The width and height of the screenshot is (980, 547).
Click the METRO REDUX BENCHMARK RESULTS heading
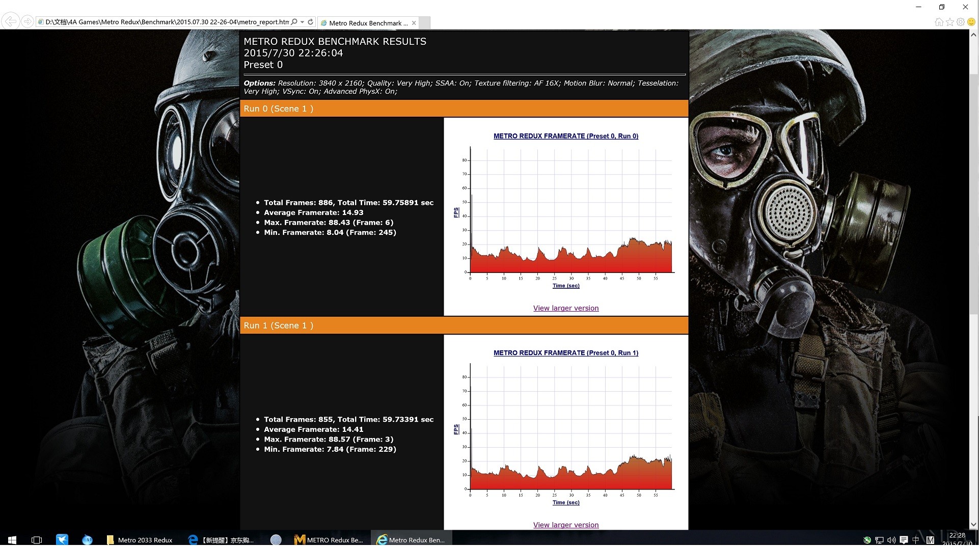click(335, 42)
